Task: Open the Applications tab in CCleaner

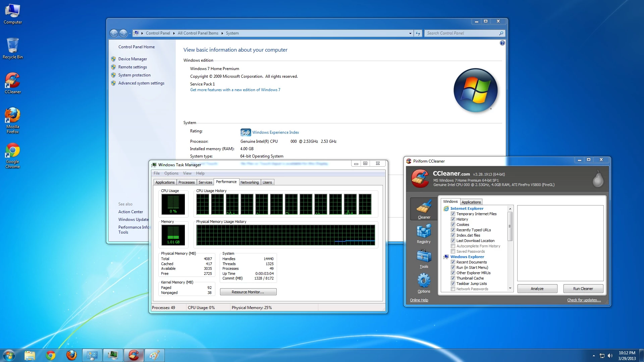Action: tap(471, 202)
